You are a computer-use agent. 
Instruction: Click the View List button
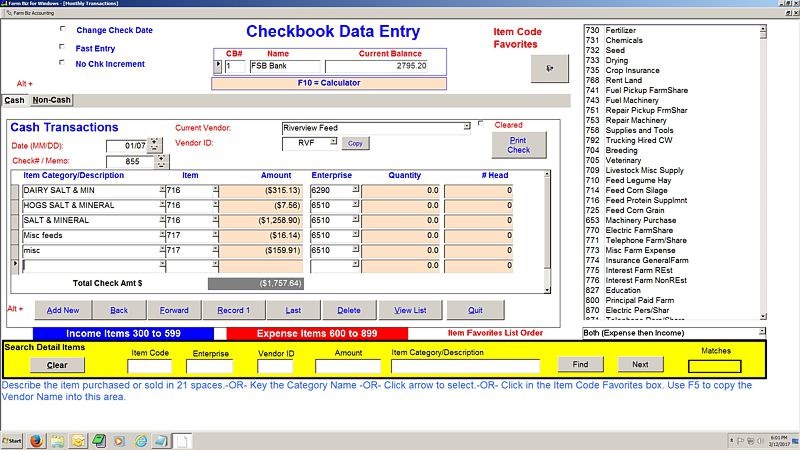pyautogui.click(x=410, y=310)
